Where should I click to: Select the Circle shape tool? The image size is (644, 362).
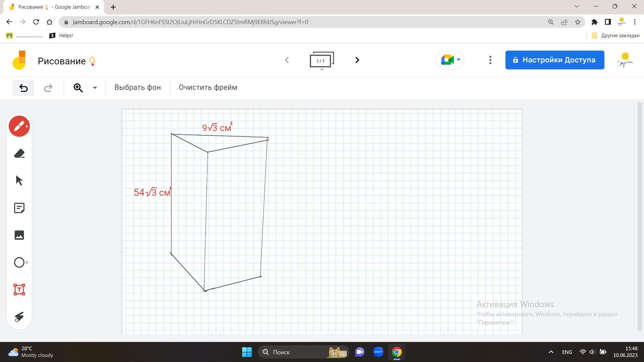[19, 262]
